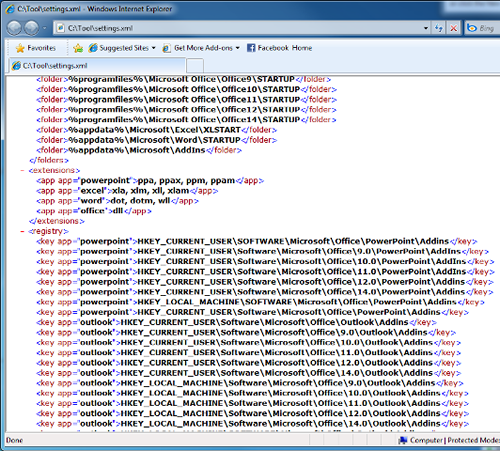Click the %appdata%\Microsoft\AddIns folder line
500x451 pixels.
coord(139,150)
